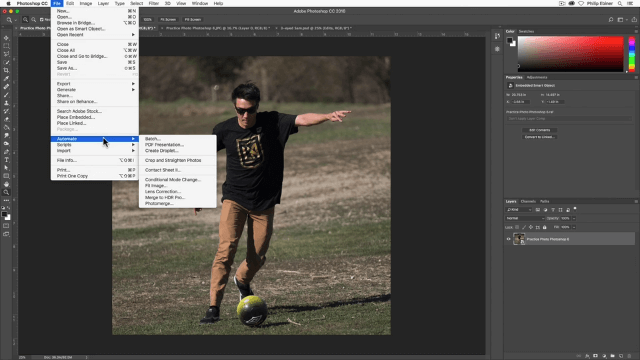Expand the Export submenu

94,84
